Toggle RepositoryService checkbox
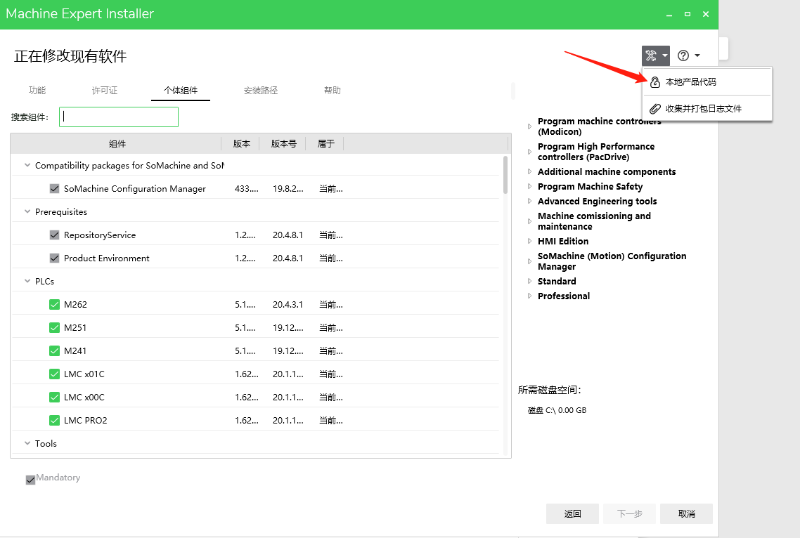 55,235
